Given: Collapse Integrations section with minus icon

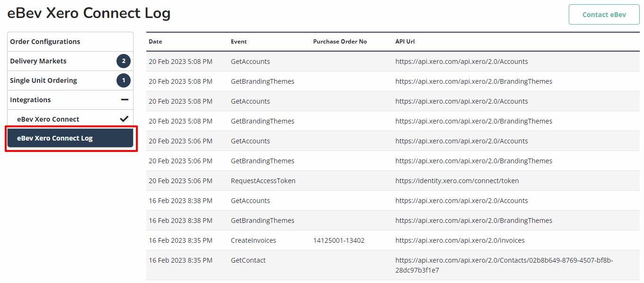Looking at the screenshot, I should 125,100.
